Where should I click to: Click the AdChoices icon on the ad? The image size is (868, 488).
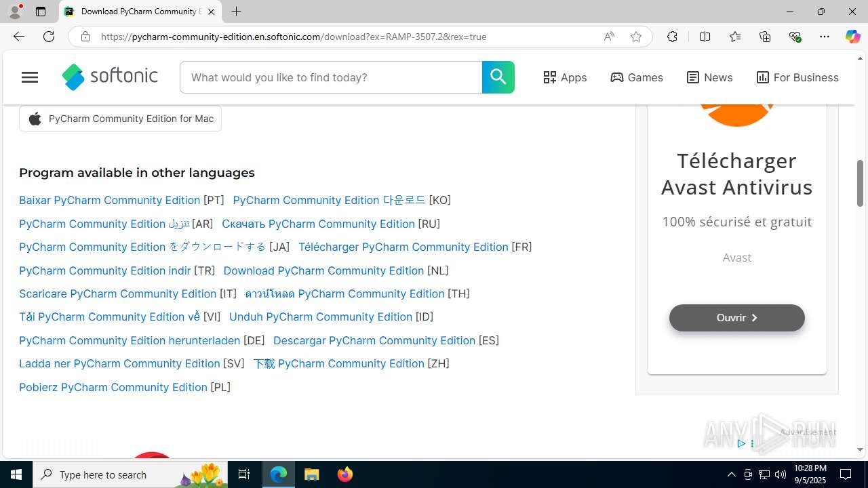(741, 443)
